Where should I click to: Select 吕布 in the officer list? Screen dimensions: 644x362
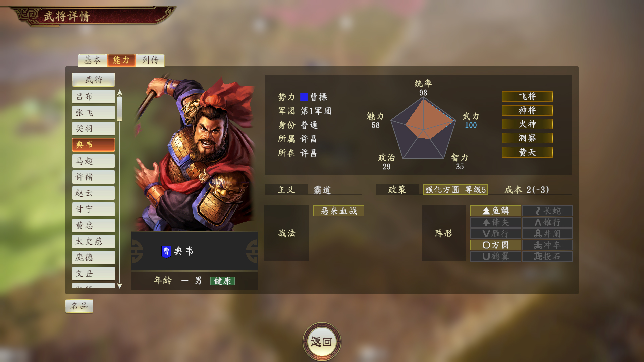tap(94, 97)
